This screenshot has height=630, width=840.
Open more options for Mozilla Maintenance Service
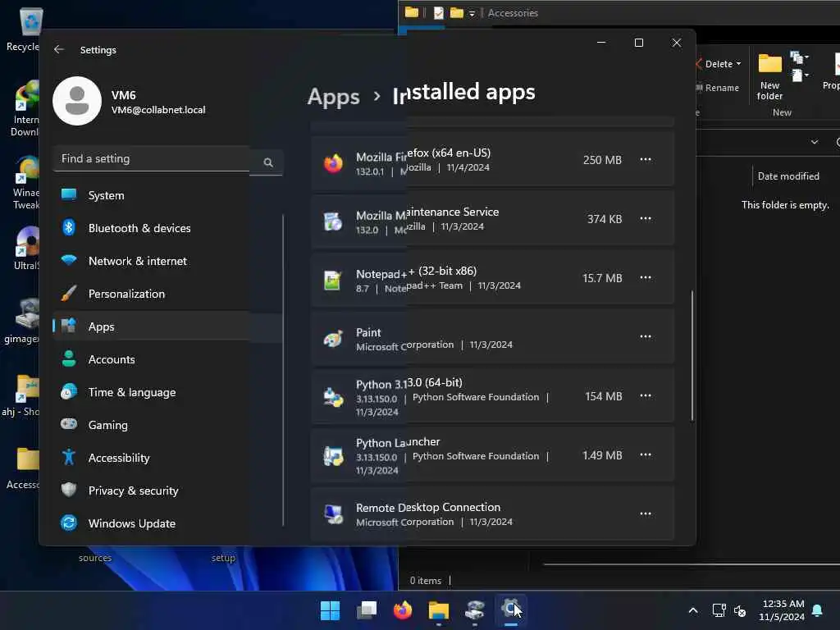click(646, 218)
